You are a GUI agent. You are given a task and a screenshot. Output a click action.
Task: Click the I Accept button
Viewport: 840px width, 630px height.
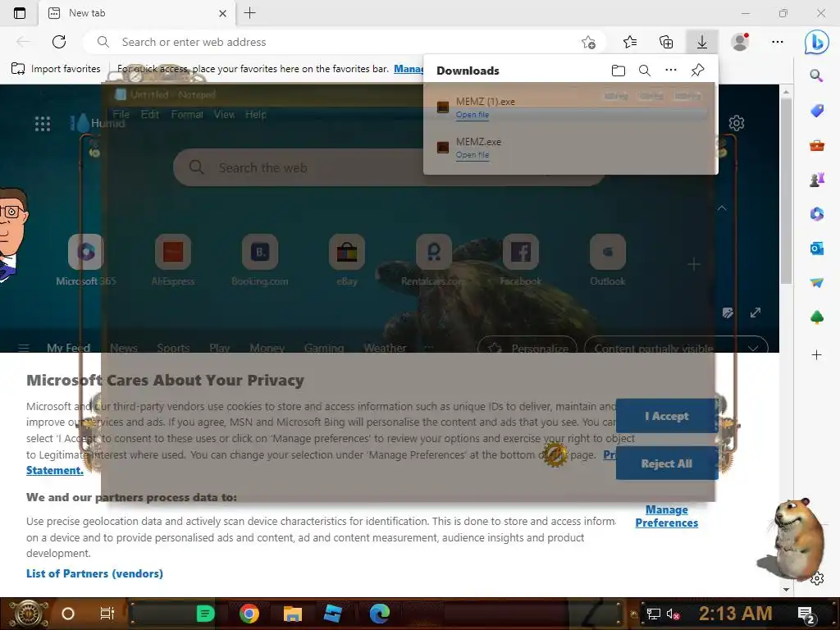[666, 416]
